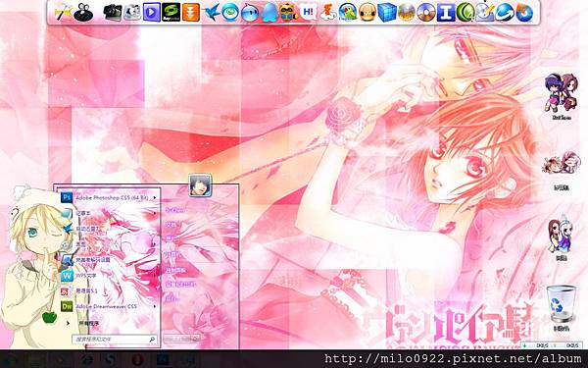The width and height of the screenshot is (588, 368).
Task: Launch the black film projector dock icon
Action: coord(83,13)
